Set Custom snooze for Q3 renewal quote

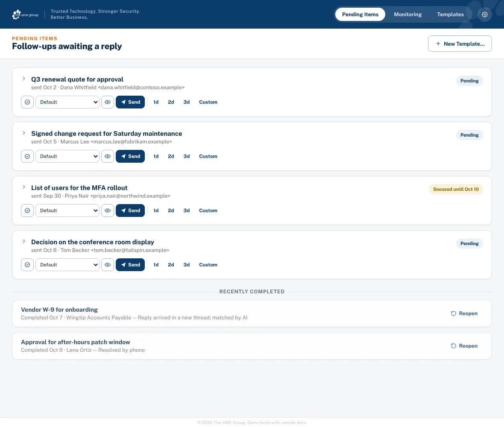coord(208,102)
